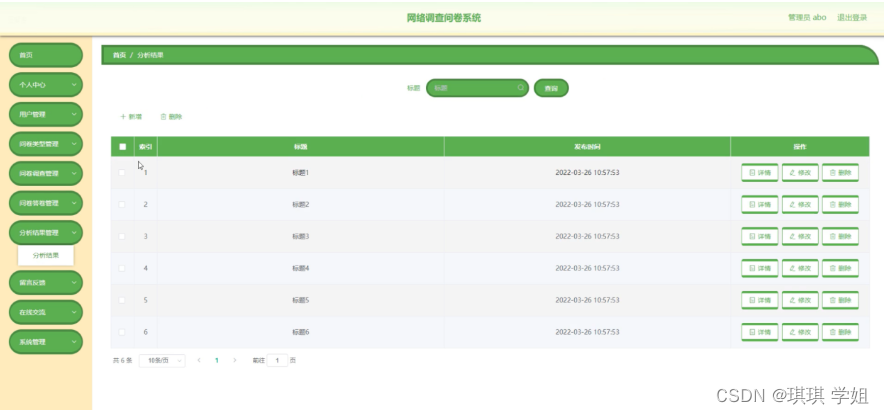Click the 共 6 条 total count text
Viewport: 884px width, 414px height.
(122, 360)
